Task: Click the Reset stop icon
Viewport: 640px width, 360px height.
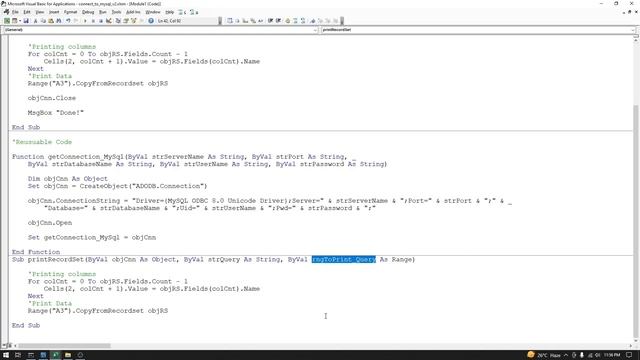Action: [101, 21]
